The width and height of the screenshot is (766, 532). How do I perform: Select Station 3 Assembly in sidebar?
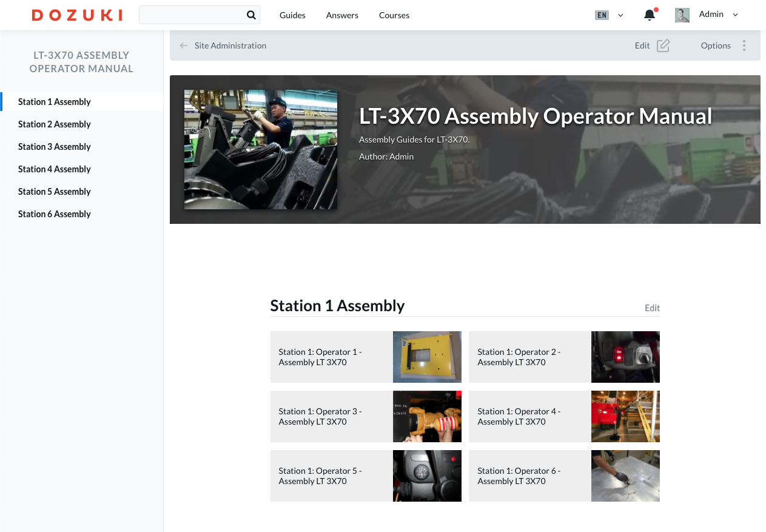click(x=55, y=147)
